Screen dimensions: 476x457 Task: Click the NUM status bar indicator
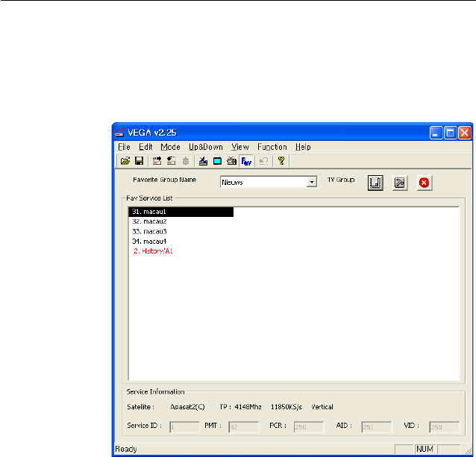[425, 449]
